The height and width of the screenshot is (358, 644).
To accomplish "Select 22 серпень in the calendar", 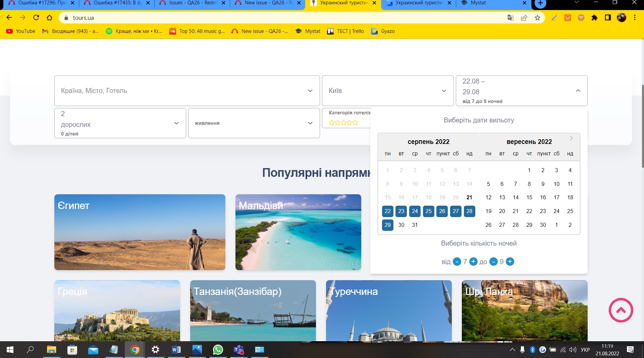I will 388,211.
